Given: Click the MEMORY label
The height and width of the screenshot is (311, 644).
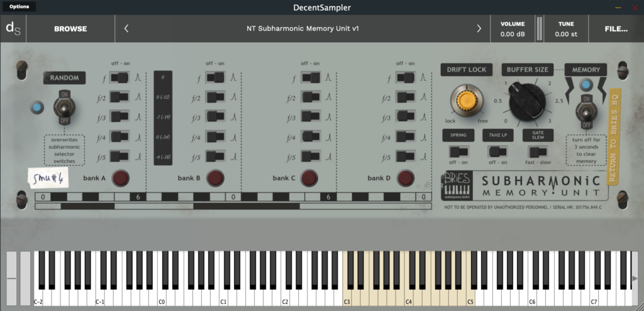Looking at the screenshot, I should point(586,70).
